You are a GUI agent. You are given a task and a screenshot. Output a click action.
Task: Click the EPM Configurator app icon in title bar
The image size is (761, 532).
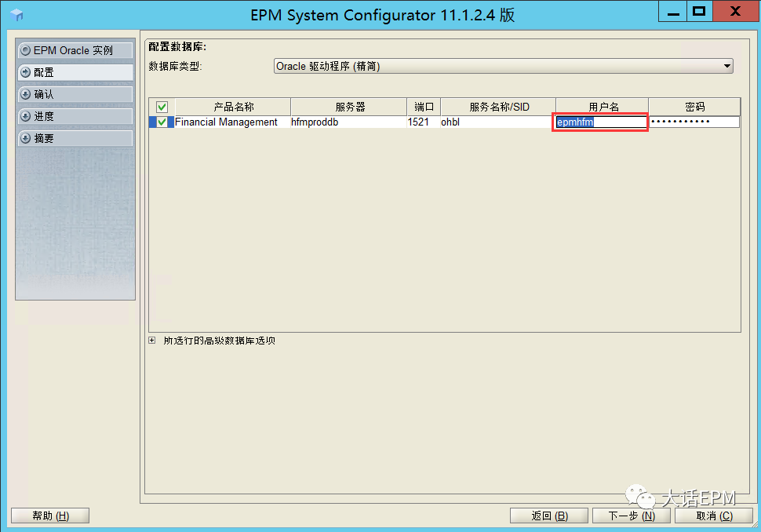(x=16, y=15)
